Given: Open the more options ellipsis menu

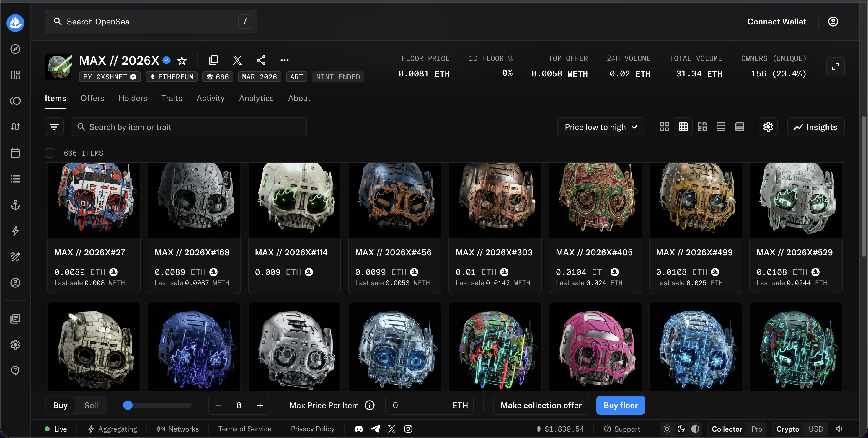Looking at the screenshot, I should click(284, 60).
